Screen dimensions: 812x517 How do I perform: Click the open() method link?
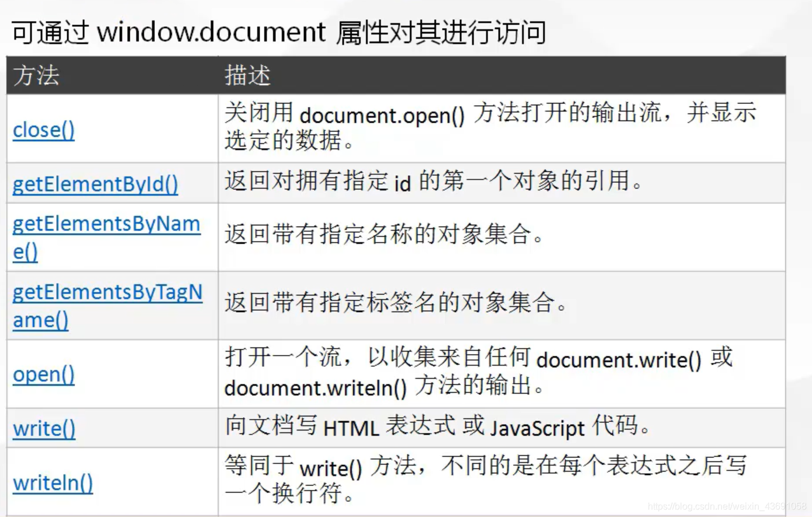(44, 374)
